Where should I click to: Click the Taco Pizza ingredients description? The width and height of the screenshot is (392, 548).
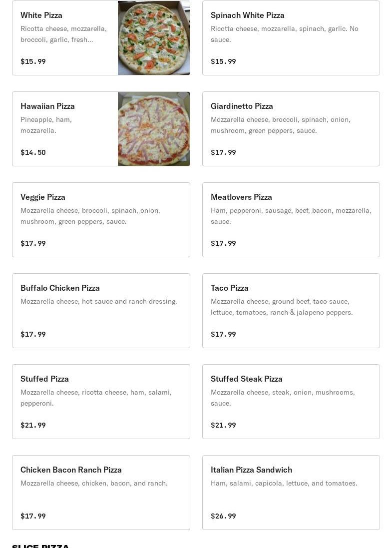(282, 307)
